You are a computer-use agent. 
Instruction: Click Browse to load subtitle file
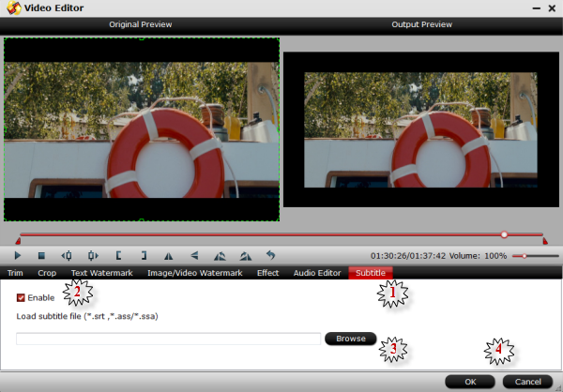pos(351,339)
